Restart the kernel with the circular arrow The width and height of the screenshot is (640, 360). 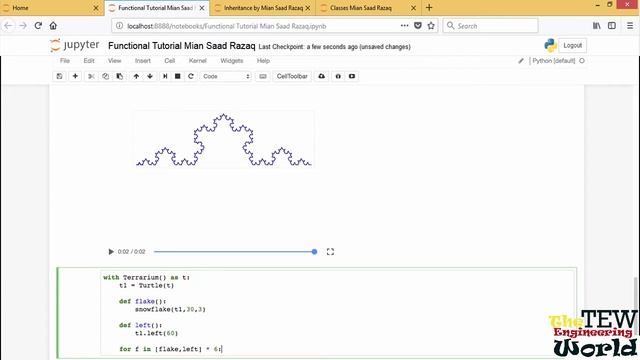[x=191, y=76]
